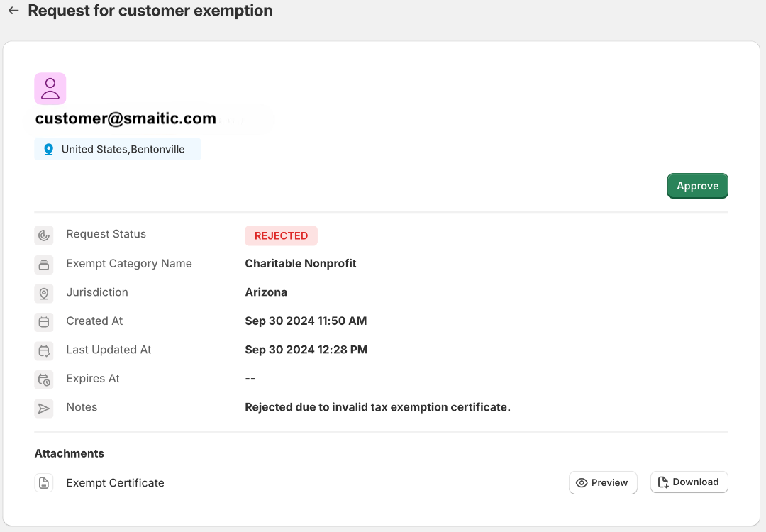Preview the Exempt Certificate attachment
The height and width of the screenshot is (532, 766).
[603, 482]
